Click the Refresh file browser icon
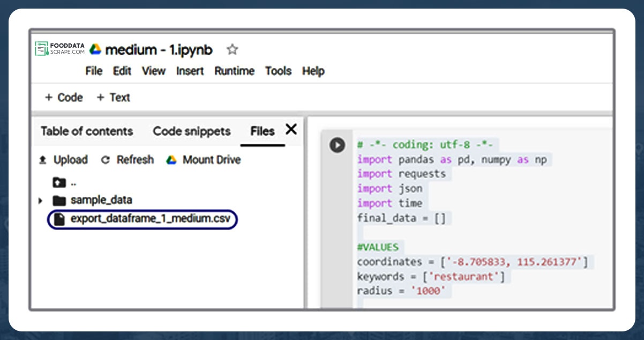 tap(106, 159)
